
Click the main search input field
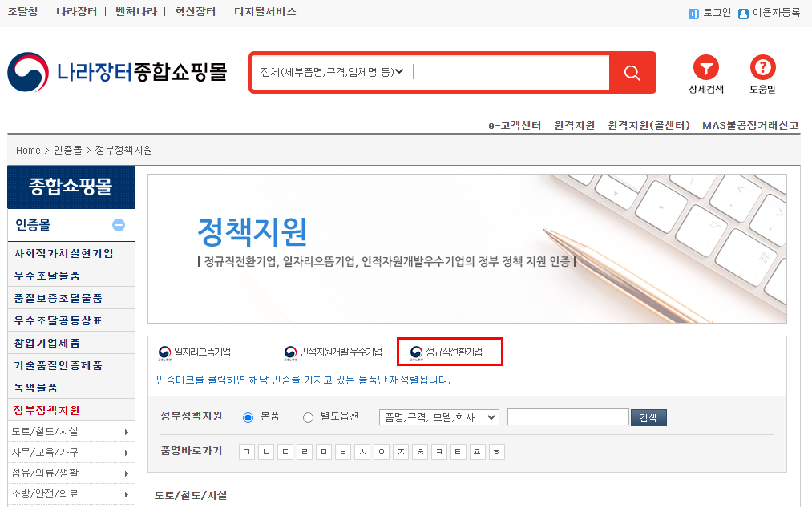coord(510,72)
